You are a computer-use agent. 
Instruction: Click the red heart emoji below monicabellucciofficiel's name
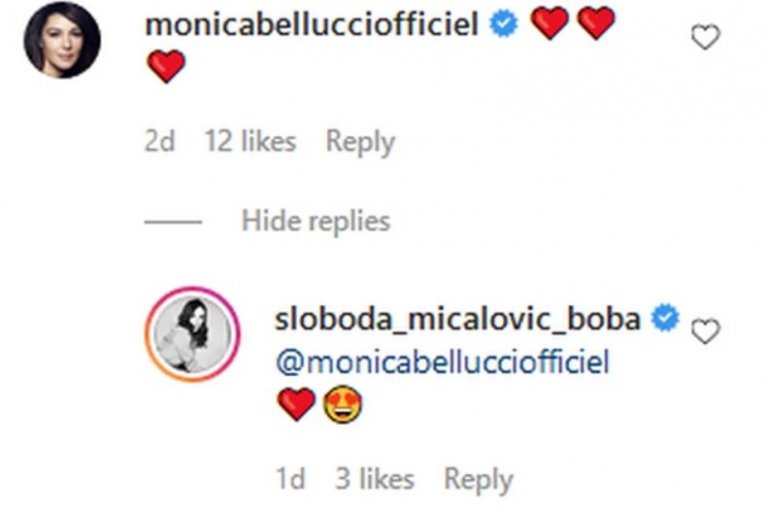pos(166,67)
